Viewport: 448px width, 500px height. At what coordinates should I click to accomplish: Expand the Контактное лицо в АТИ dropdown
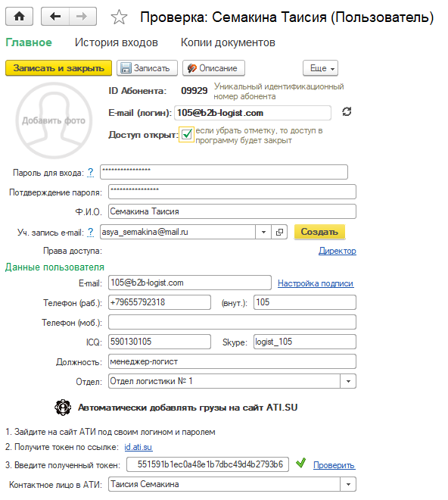coord(348,484)
